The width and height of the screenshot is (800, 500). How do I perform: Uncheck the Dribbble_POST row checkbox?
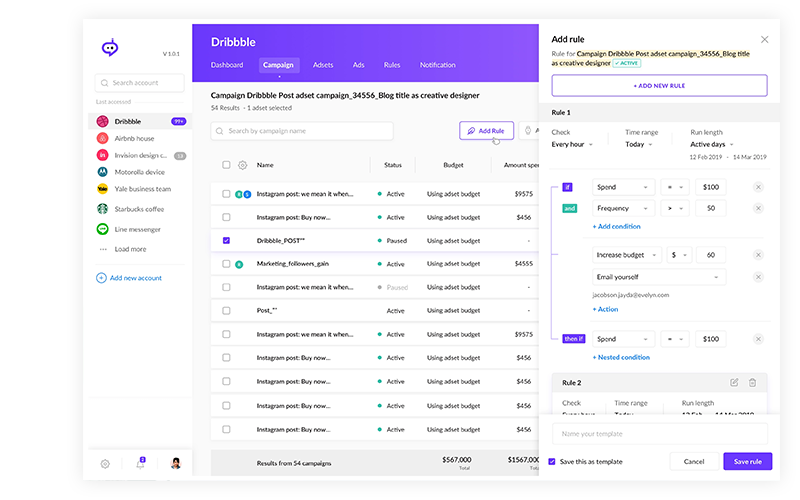tap(226, 241)
